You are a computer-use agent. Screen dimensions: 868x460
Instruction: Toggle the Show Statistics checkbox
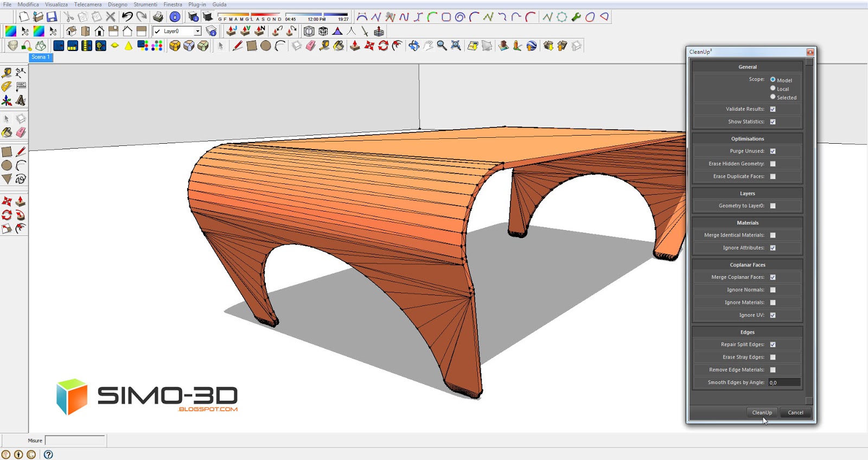[x=773, y=122]
